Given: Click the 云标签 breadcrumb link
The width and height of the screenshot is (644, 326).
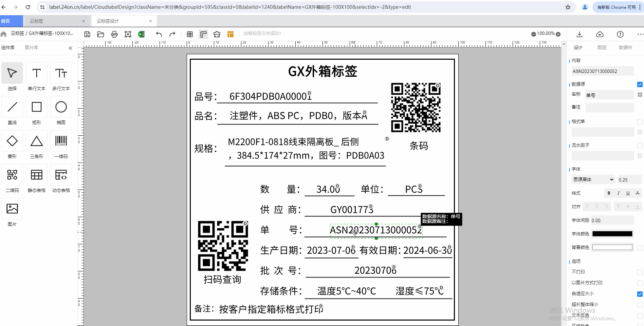Looking at the screenshot, I should point(17,33).
